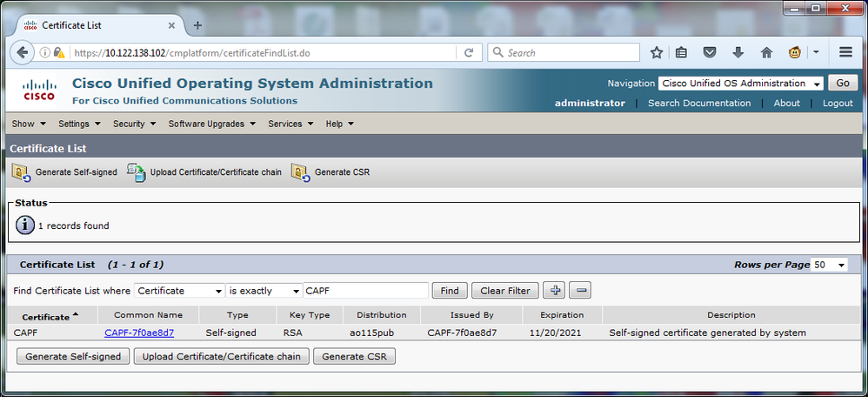Screen dimensions: 868x397
Task: Reload the page with the refresh icon
Action: [x=469, y=53]
